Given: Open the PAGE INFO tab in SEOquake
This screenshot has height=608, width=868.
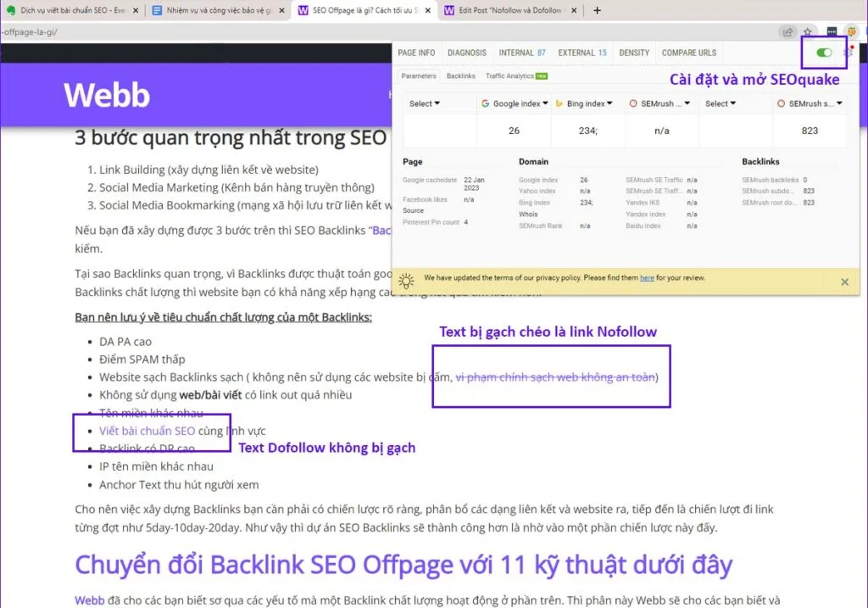Looking at the screenshot, I should click(x=416, y=53).
